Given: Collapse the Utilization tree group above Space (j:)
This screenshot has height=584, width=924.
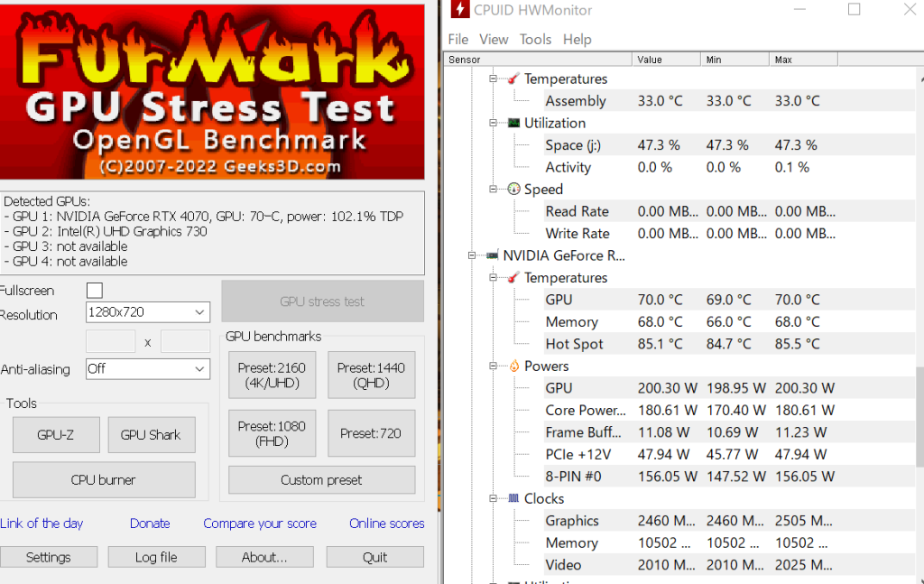Looking at the screenshot, I should click(494, 123).
